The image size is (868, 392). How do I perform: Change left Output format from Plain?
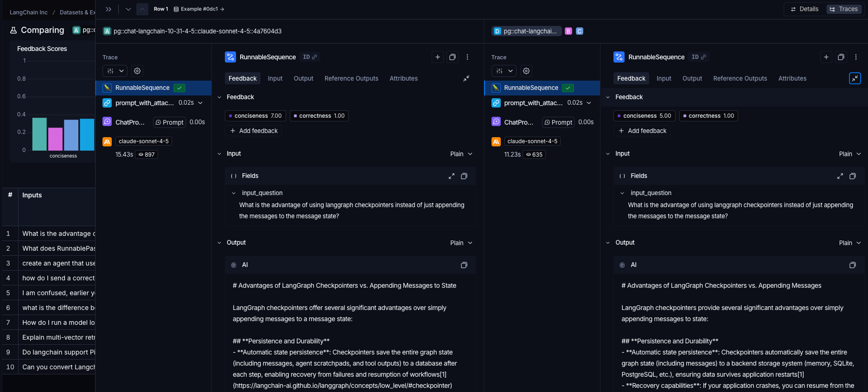coord(461,243)
